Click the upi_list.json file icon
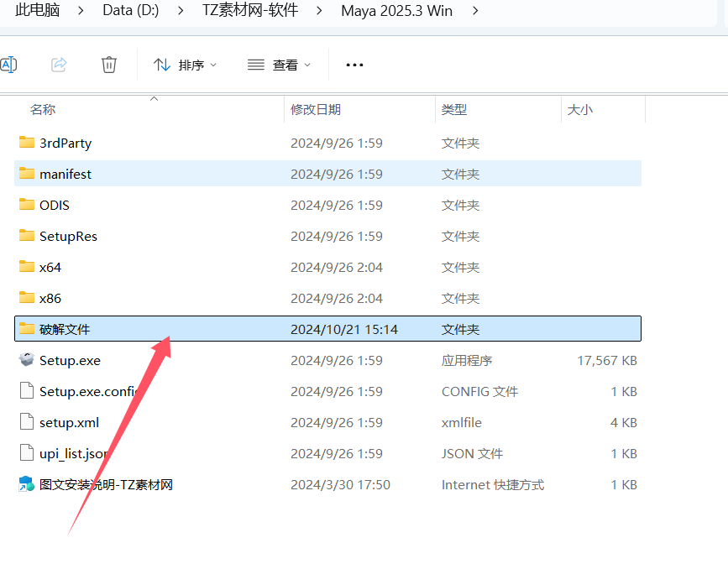 27,453
